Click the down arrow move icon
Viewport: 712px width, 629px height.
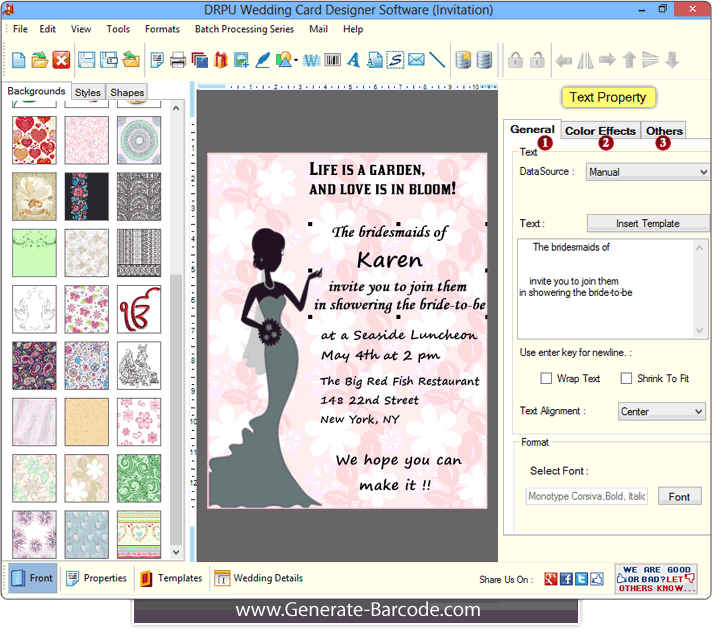pyautogui.click(x=672, y=60)
